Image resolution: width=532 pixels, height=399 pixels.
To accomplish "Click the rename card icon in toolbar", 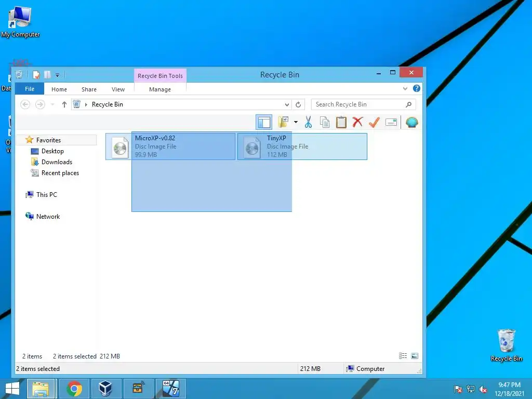I will coord(391,122).
